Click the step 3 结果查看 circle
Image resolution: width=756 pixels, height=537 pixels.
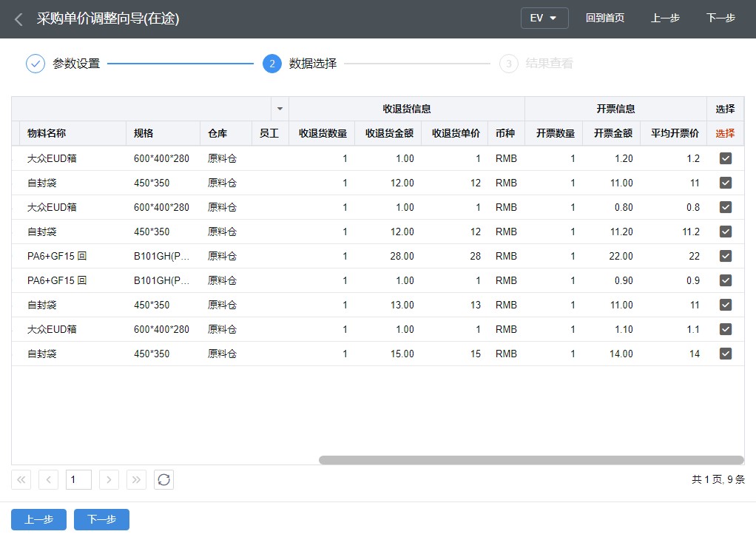509,64
